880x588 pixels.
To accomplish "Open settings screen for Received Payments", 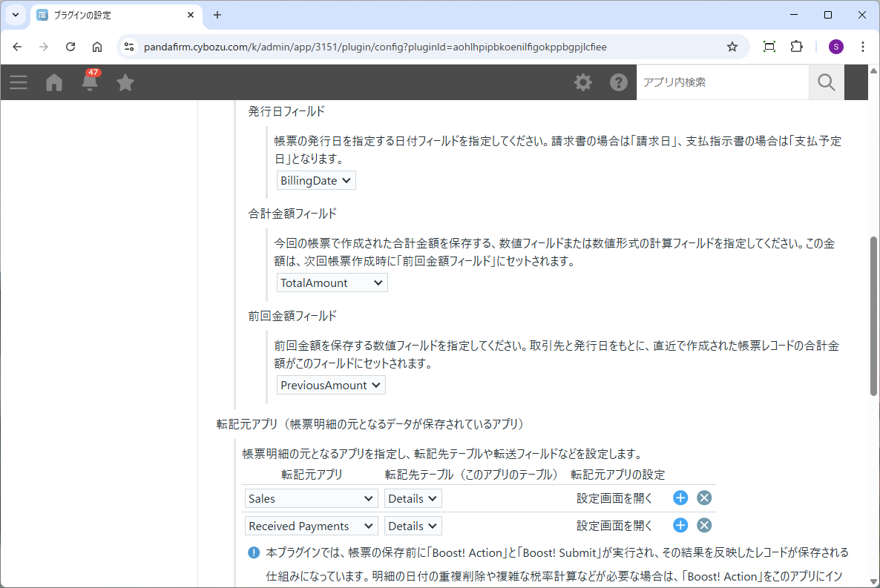I will (614, 526).
